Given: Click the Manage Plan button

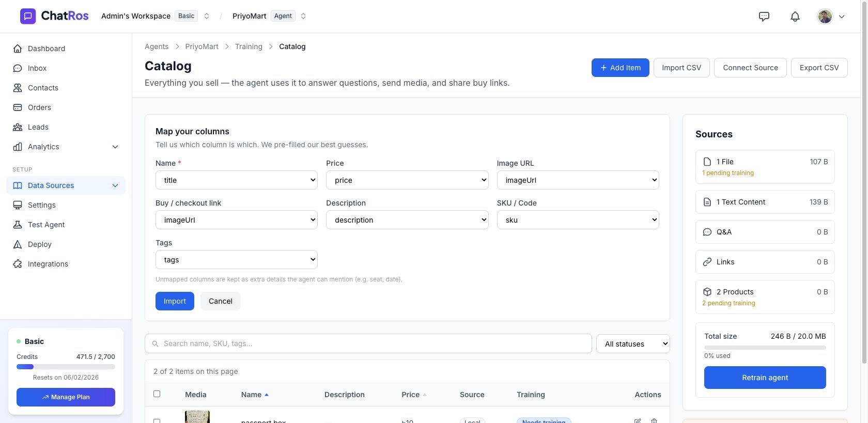Looking at the screenshot, I should 66,397.
